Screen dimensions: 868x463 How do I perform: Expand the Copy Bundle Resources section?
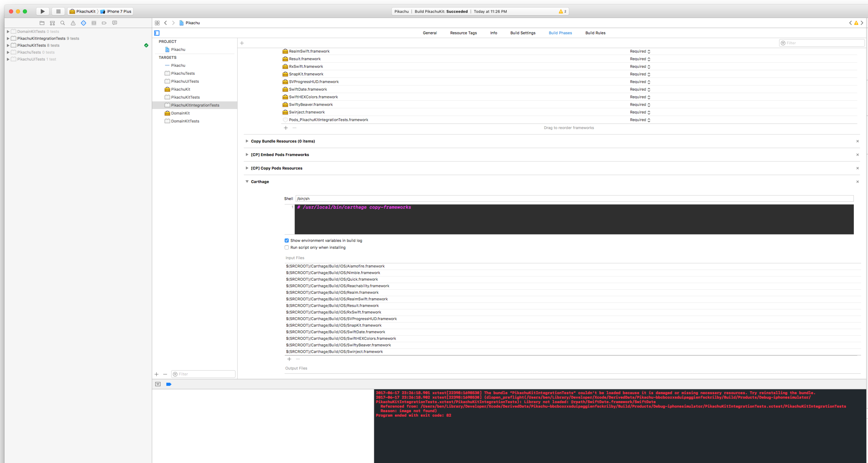[247, 141]
